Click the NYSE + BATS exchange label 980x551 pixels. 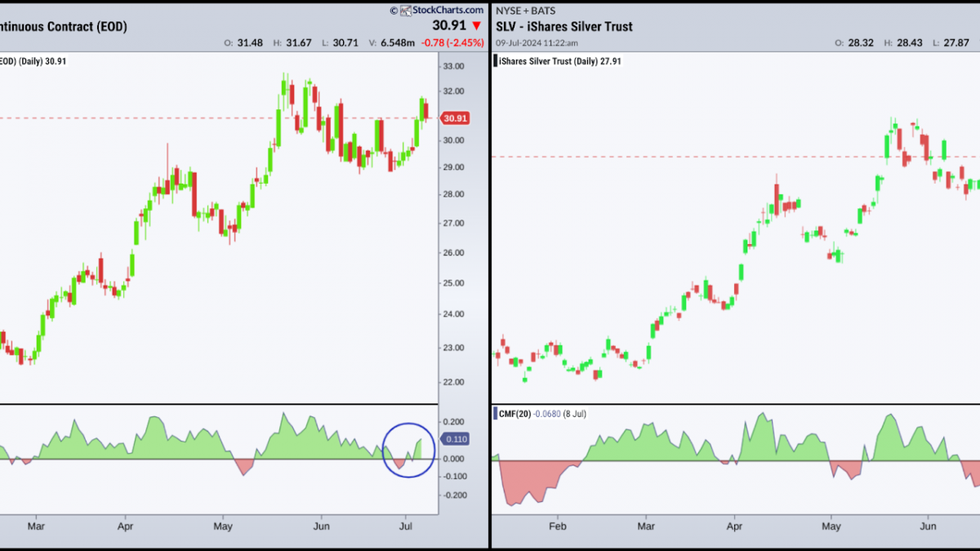click(528, 11)
